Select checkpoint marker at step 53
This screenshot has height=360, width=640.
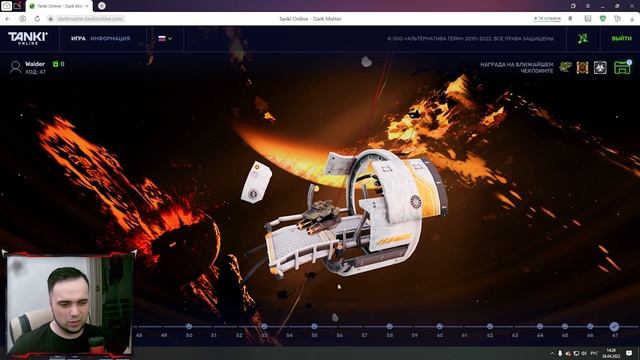pyautogui.click(x=264, y=326)
